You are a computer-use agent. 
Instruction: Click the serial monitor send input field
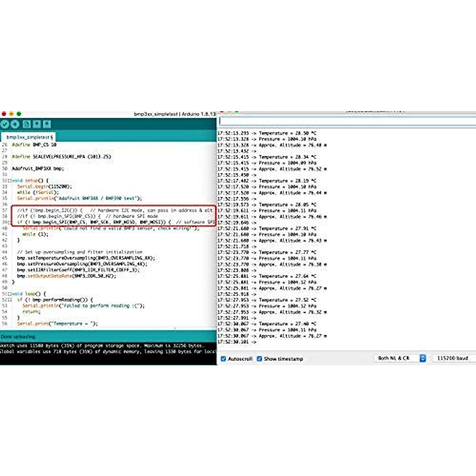[x=347, y=121]
